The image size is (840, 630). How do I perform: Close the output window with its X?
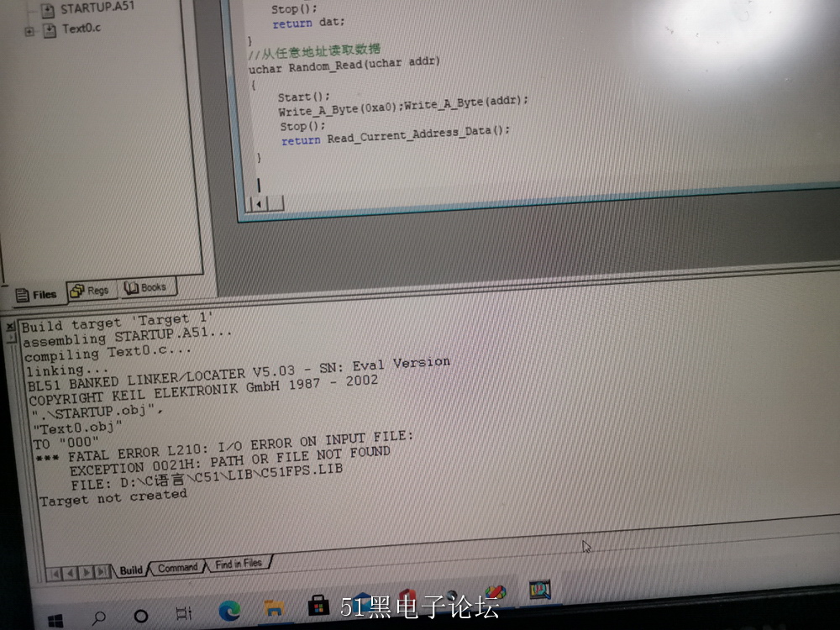click(x=10, y=326)
